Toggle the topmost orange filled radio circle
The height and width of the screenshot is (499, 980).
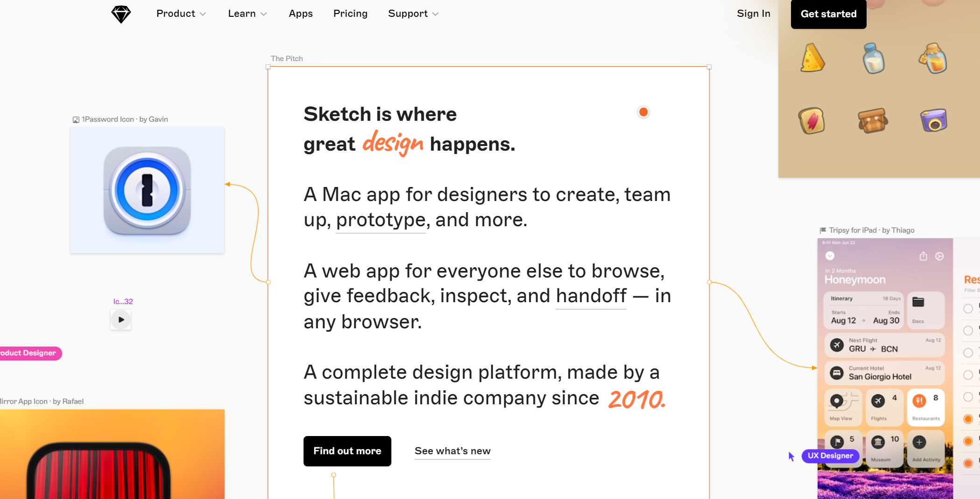pos(968,419)
